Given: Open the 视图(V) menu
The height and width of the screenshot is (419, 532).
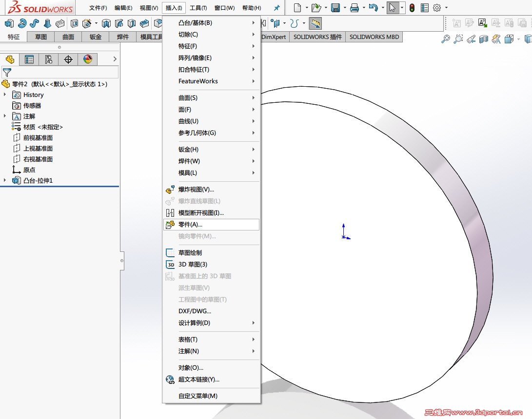Looking at the screenshot, I should click(x=149, y=8).
